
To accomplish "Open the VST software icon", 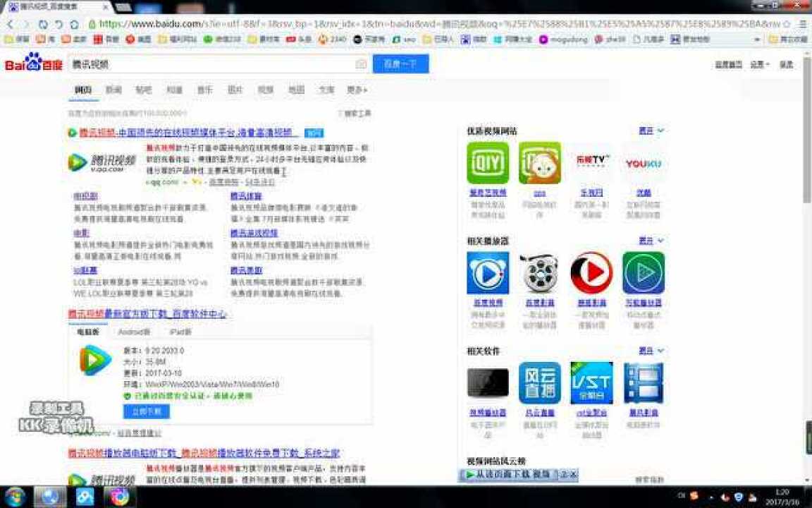I will [x=591, y=383].
